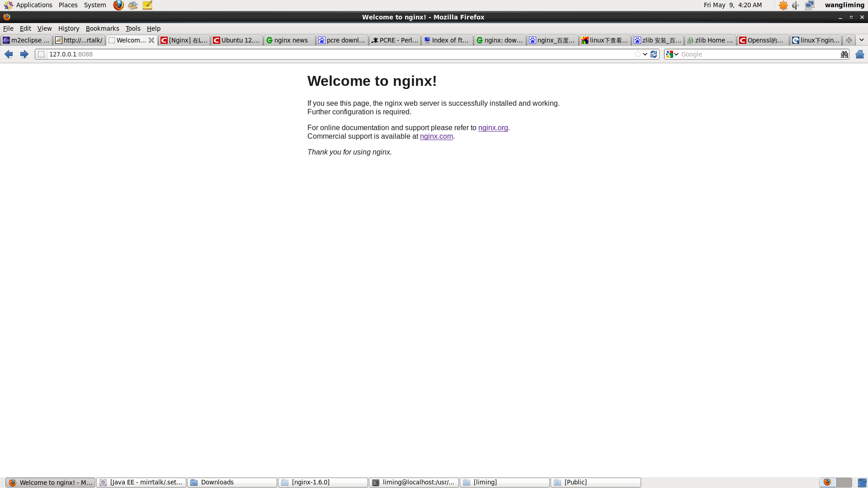Switch to the http://...rtalk/ tab

click(x=79, y=40)
